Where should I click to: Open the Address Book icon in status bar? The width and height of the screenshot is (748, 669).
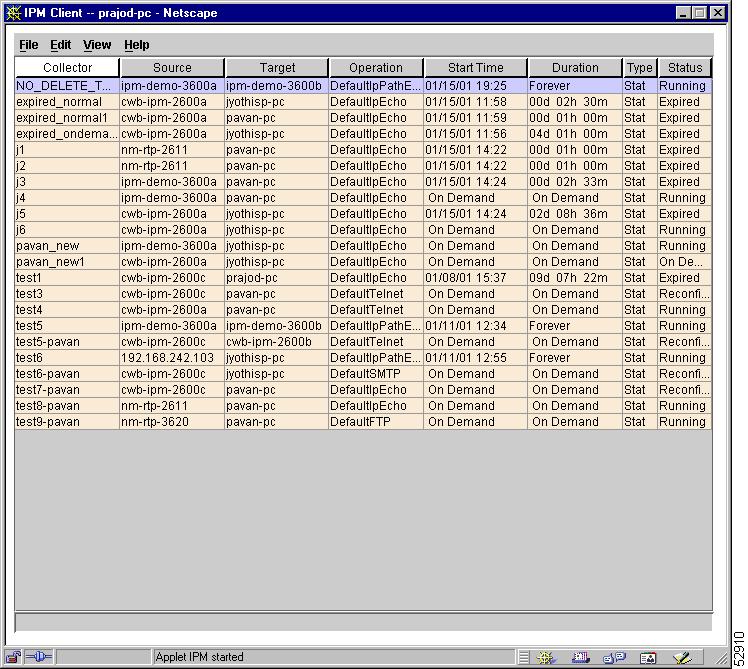pyautogui.click(x=648, y=659)
